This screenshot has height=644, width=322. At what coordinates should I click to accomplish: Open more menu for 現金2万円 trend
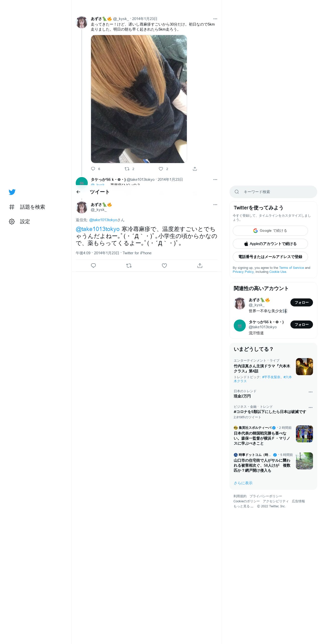click(x=310, y=392)
